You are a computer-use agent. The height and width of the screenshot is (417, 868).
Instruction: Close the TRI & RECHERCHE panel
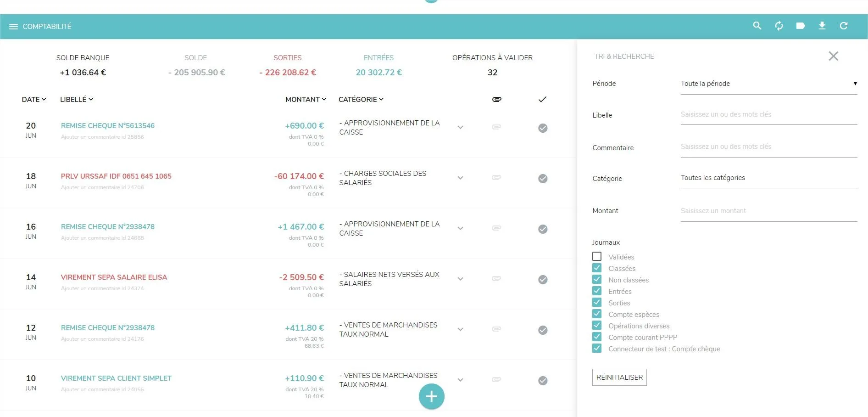[833, 56]
